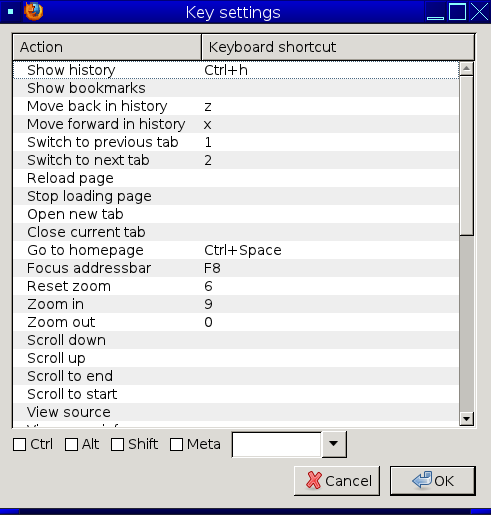
Task: Click the Firefox icon in title bar
Action: (33, 12)
